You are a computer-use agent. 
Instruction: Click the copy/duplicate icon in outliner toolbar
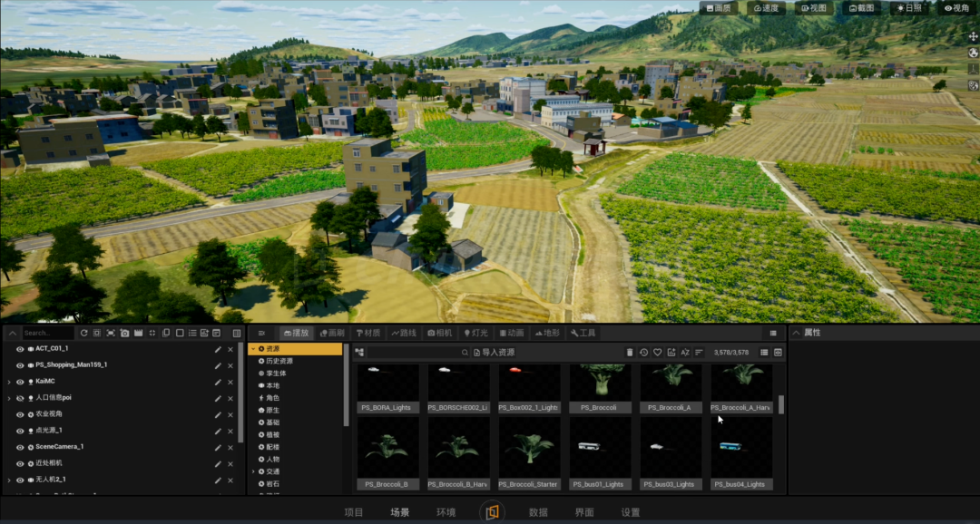click(166, 333)
